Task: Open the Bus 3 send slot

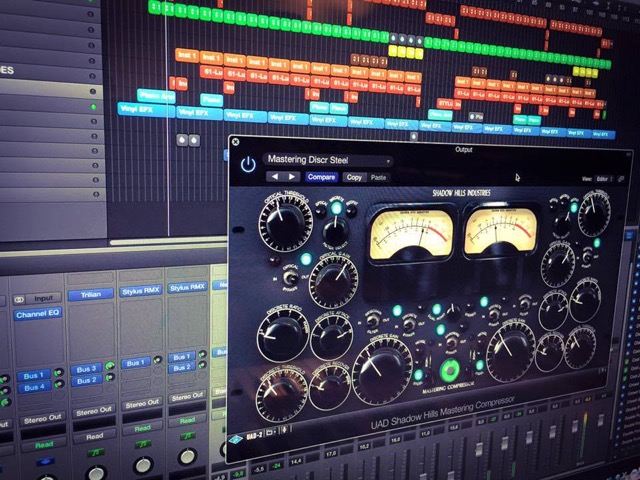Action: click(x=86, y=369)
